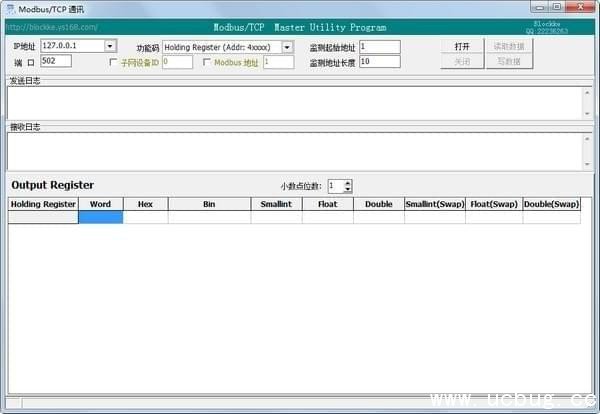
Task: Click the 发送日志 scrollbar down arrow
Action: click(x=587, y=114)
